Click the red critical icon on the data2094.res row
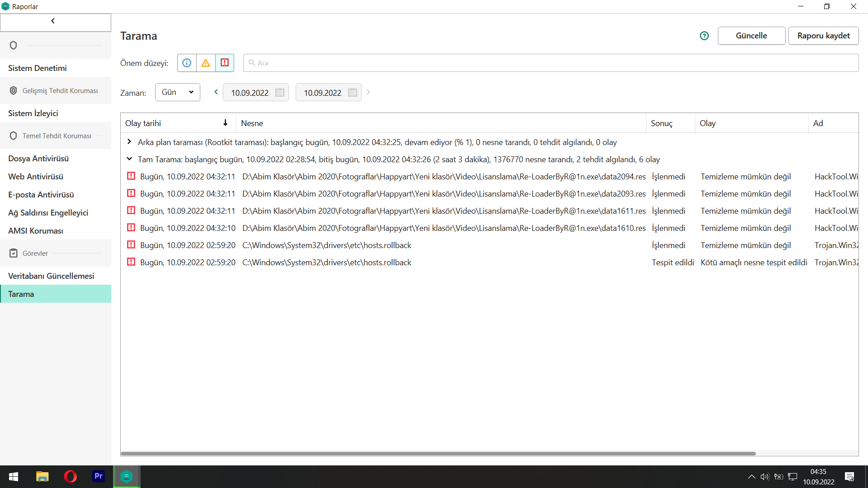This screenshot has width=868, height=488. [x=131, y=176]
